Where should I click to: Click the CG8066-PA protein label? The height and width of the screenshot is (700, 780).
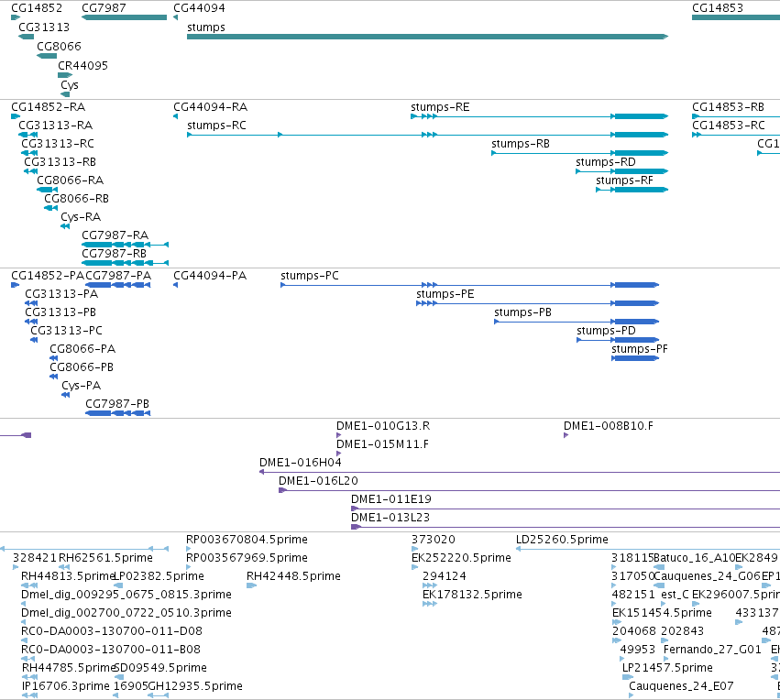pos(82,349)
